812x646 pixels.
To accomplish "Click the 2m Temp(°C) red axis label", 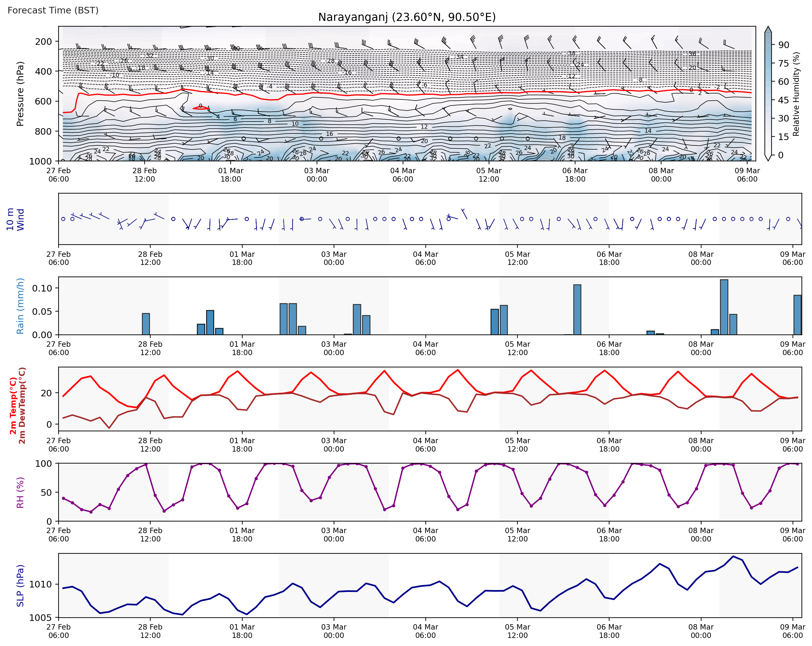I will coord(13,406).
